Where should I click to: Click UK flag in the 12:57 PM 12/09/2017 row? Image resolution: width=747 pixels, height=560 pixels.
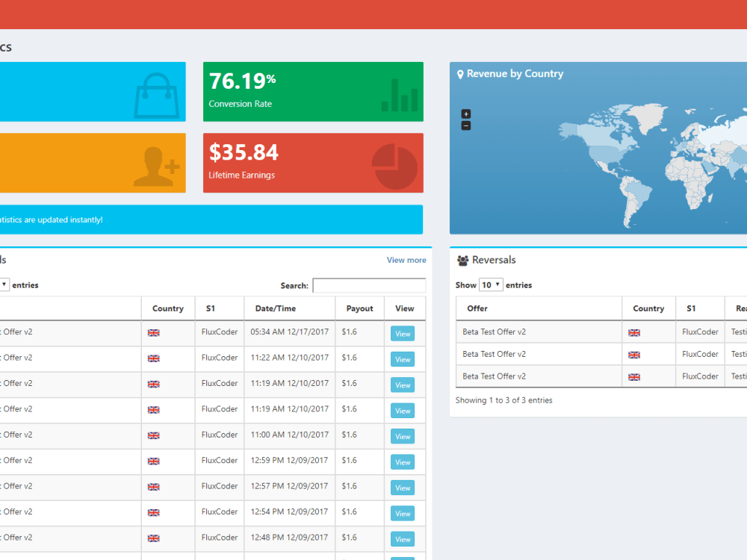coord(153,487)
